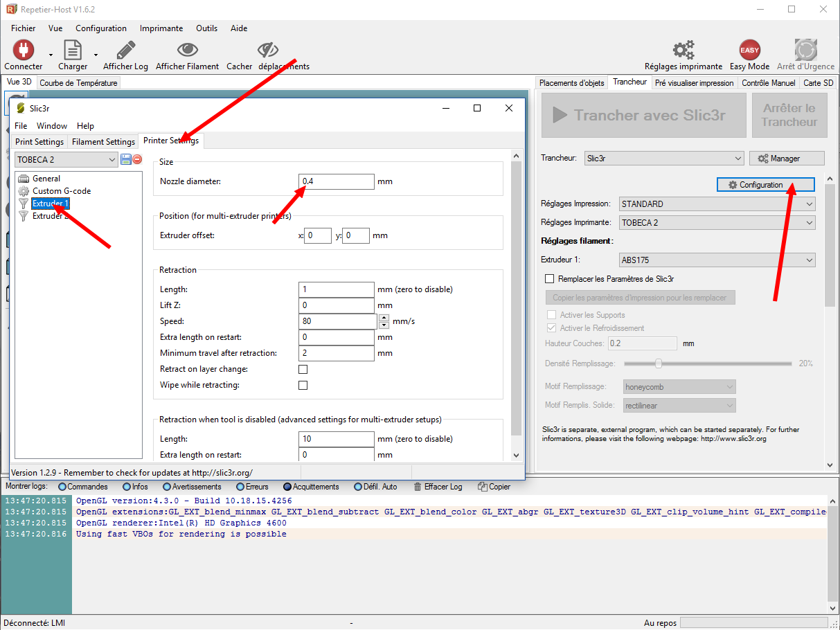
Task: Click Cacher déplacements crossed-eye icon
Action: (267, 51)
